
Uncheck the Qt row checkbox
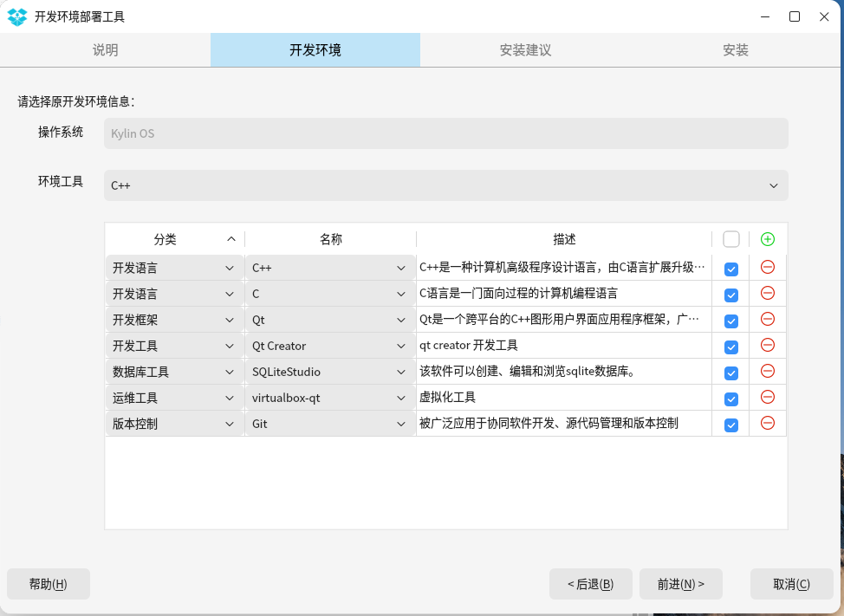[731, 321]
